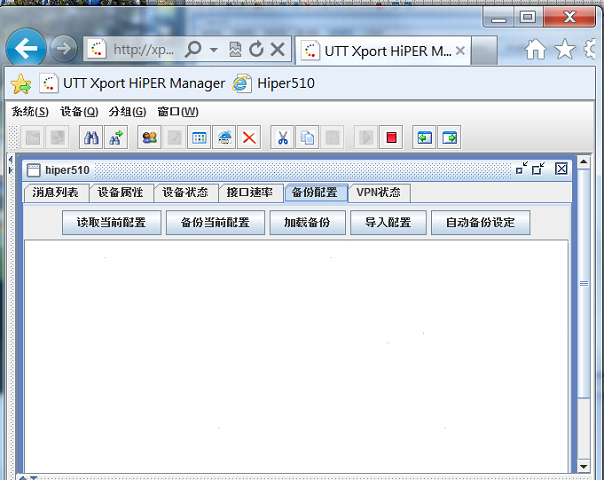The width and height of the screenshot is (604, 480).
Task: Click the 备份当前配置 button
Action: [x=215, y=222]
